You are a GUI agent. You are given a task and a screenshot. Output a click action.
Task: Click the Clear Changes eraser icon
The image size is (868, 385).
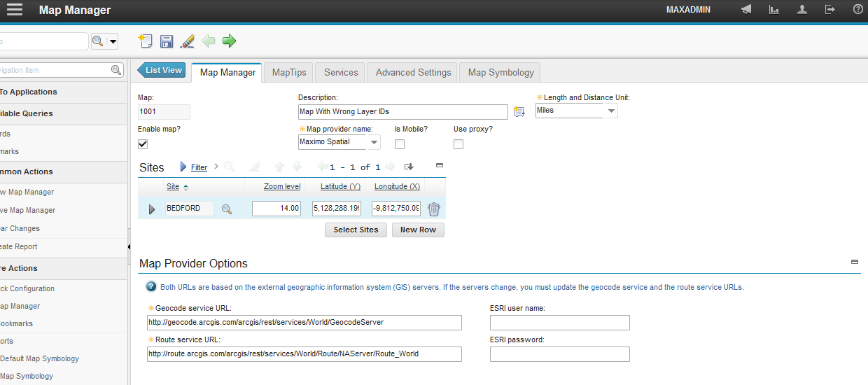click(x=187, y=41)
